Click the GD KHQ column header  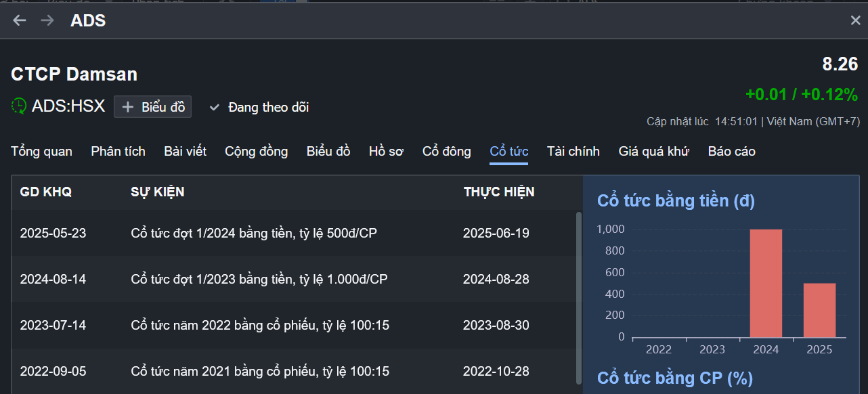[46, 192]
